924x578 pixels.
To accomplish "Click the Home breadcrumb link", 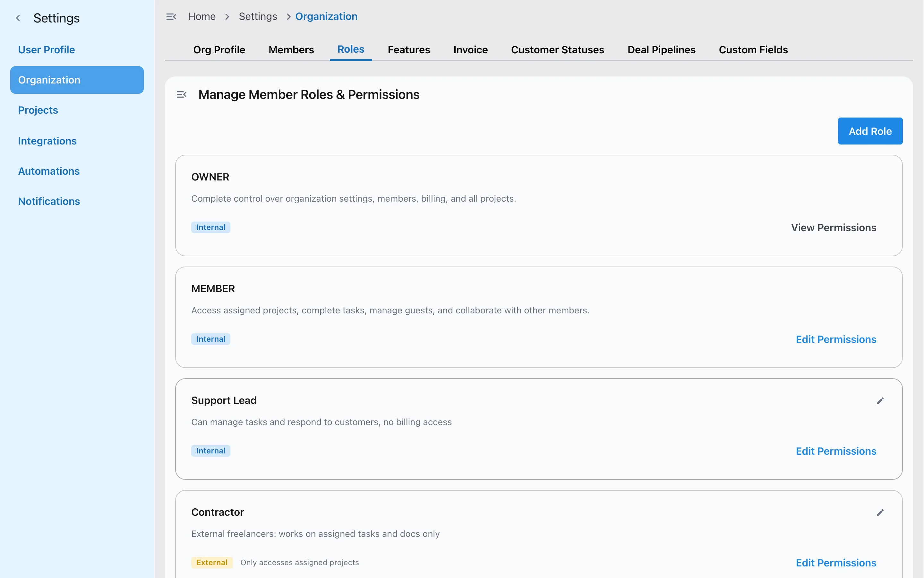I will point(202,16).
